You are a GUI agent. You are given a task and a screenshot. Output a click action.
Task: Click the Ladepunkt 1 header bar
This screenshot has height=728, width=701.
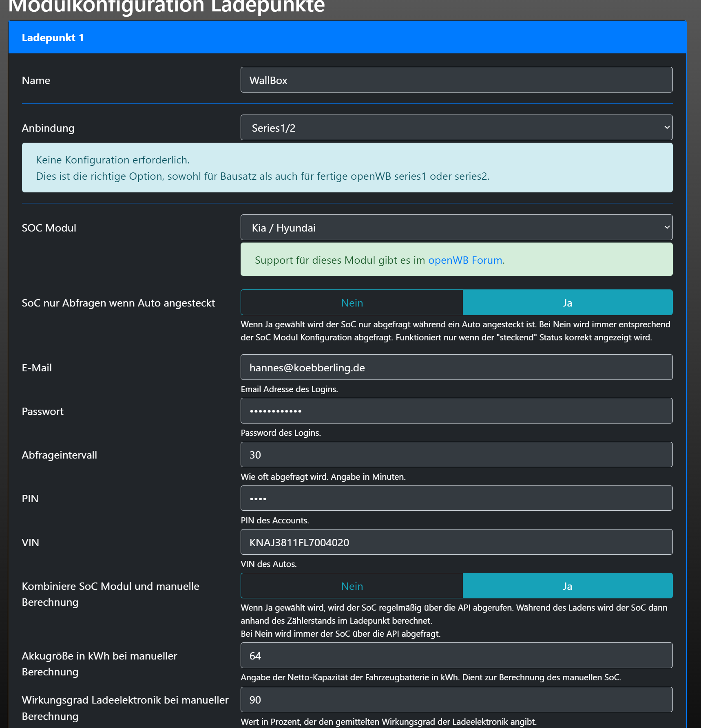(347, 38)
